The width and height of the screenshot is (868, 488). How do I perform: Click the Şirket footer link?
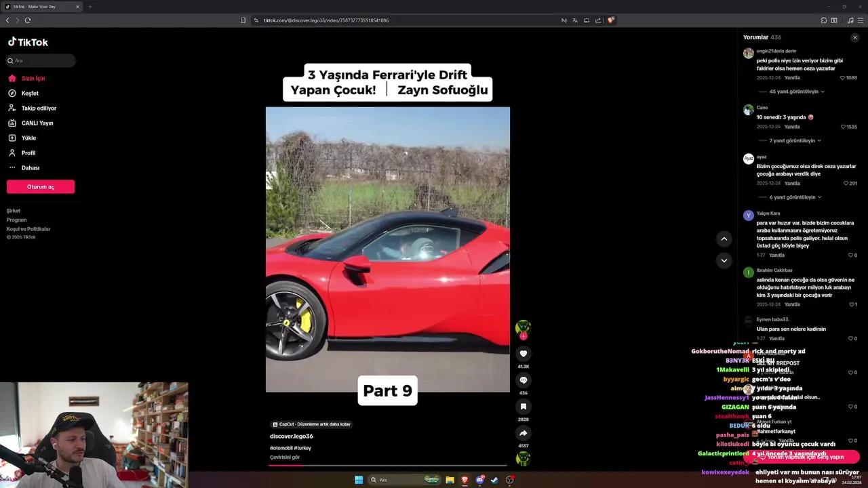14,211
